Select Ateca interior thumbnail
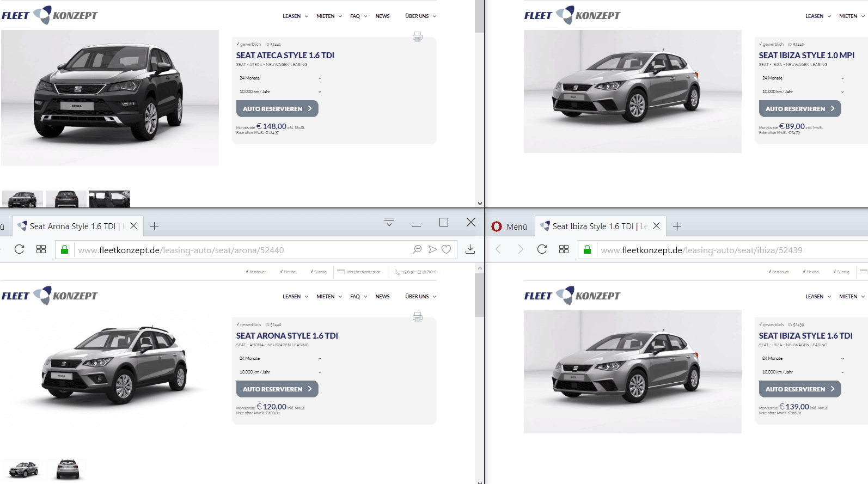The image size is (868, 484). (109, 199)
